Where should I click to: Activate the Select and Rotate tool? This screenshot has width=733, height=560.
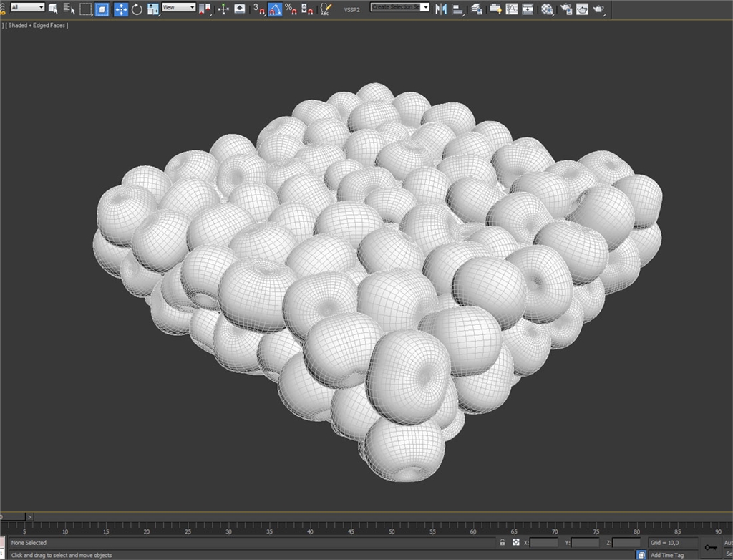pos(137,9)
